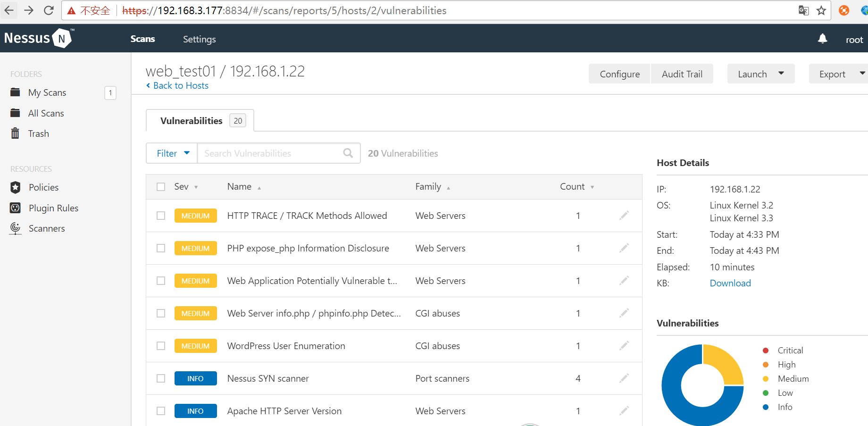Click the Back to Hosts chevron icon
The image size is (868, 426).
click(148, 85)
